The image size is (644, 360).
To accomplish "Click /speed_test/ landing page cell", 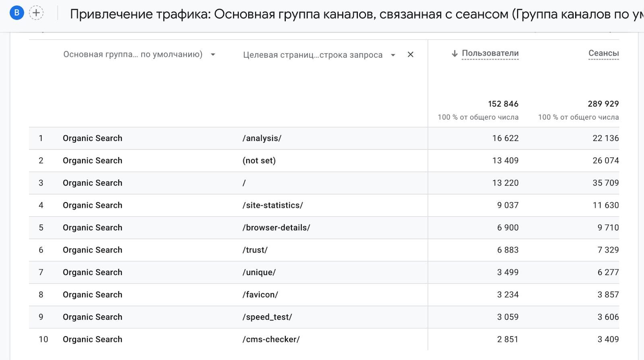I will 267,317.
